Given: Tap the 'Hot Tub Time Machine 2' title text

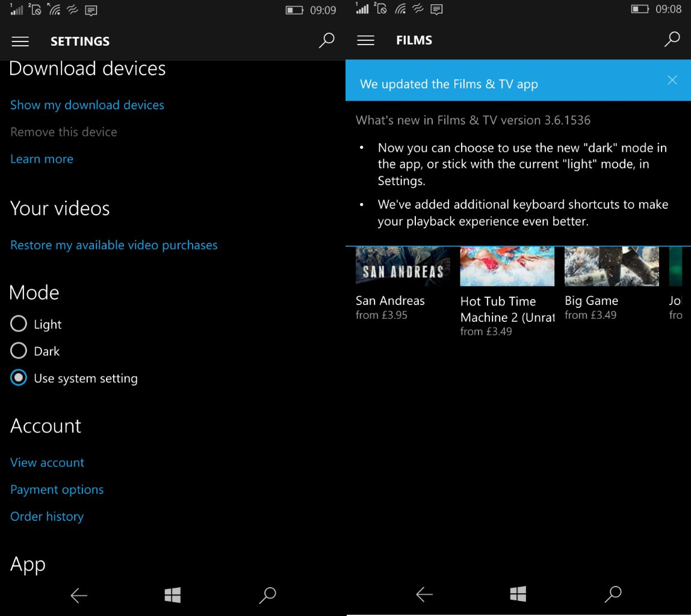Looking at the screenshot, I should click(507, 309).
